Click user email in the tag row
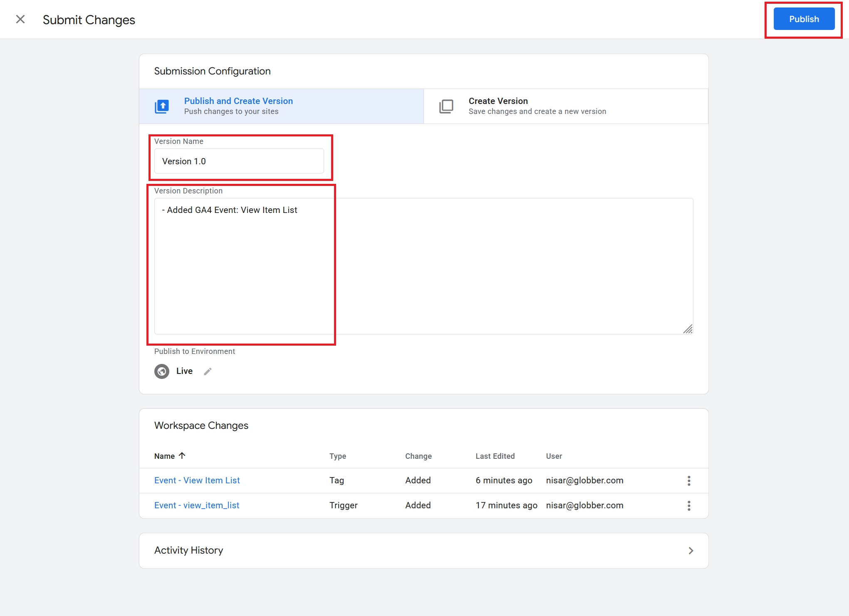Viewport: 849px width, 616px height. point(584,480)
